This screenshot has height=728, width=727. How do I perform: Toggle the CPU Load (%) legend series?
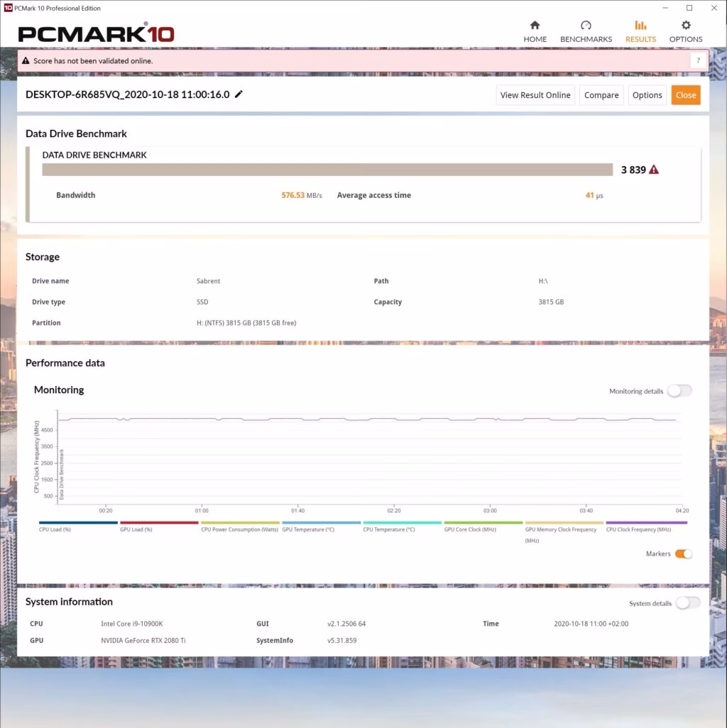coord(78,526)
